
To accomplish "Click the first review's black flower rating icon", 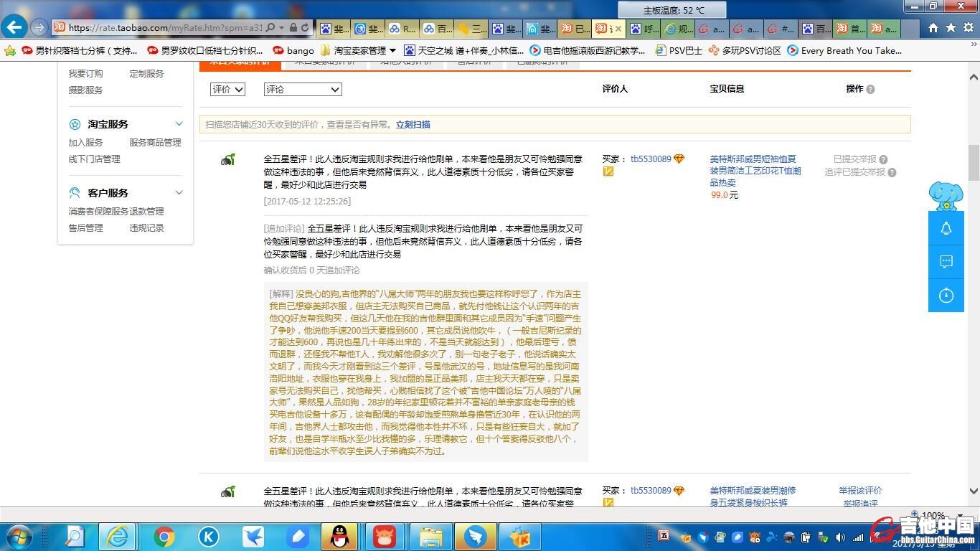I will point(228,159).
